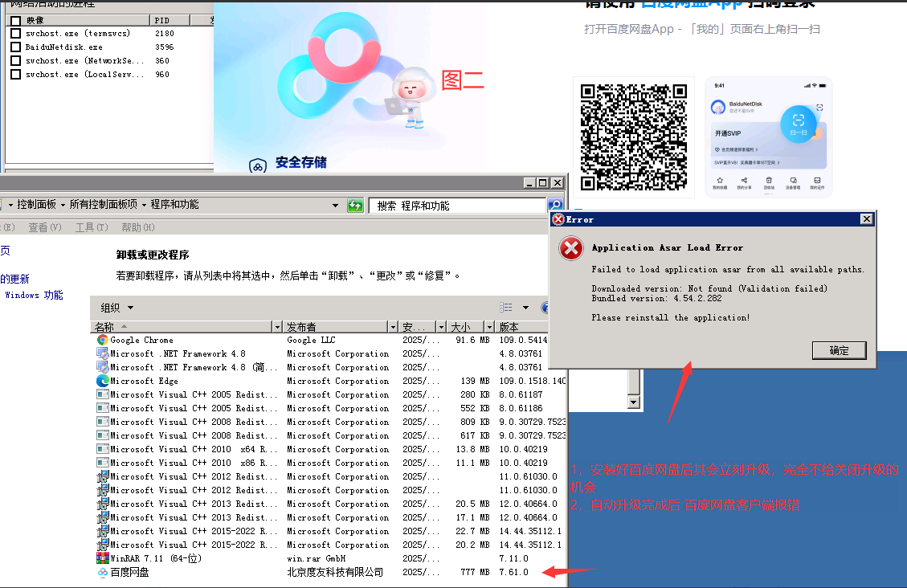
Task: Select the Google Chrome entry icon
Action: point(100,340)
